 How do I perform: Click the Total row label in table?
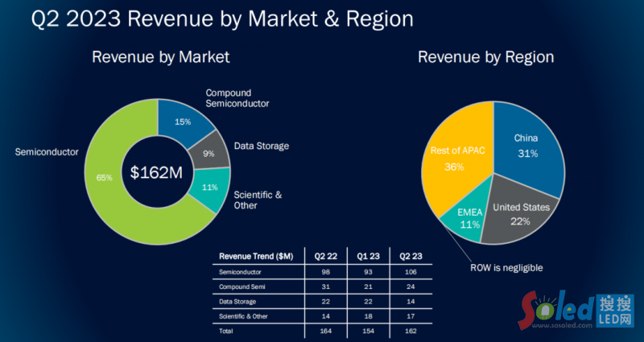coord(229,330)
